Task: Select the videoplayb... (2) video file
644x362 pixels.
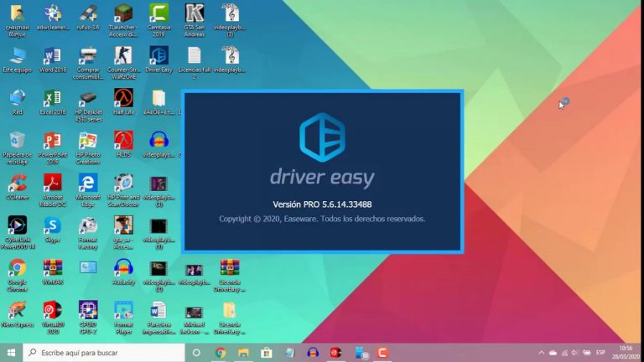Action: [159, 276]
